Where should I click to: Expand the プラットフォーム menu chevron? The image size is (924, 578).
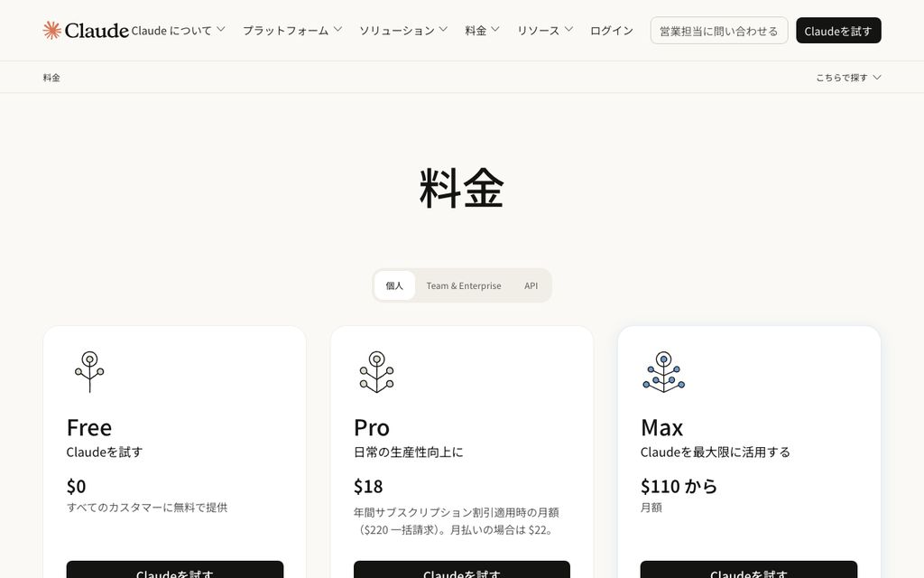click(337, 29)
